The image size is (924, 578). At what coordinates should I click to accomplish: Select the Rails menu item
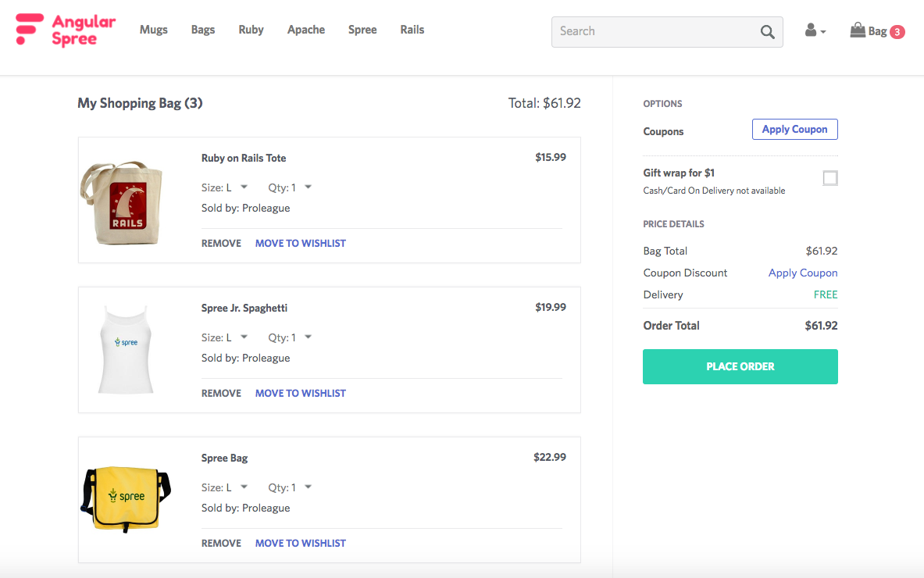(412, 30)
